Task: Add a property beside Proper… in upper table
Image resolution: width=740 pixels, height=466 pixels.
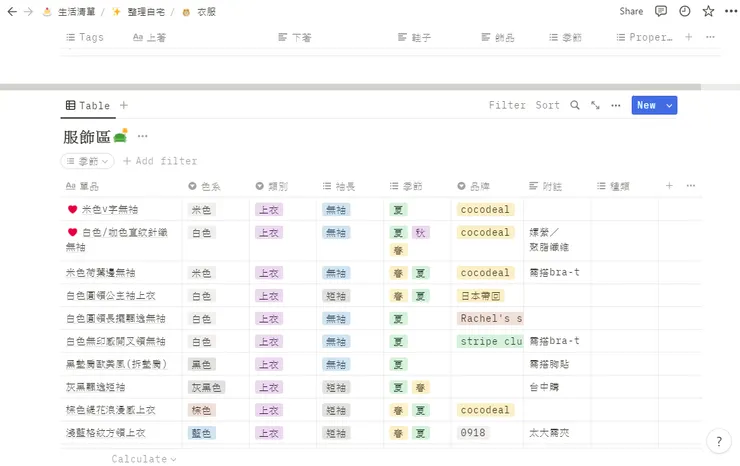Action: pyautogui.click(x=689, y=37)
